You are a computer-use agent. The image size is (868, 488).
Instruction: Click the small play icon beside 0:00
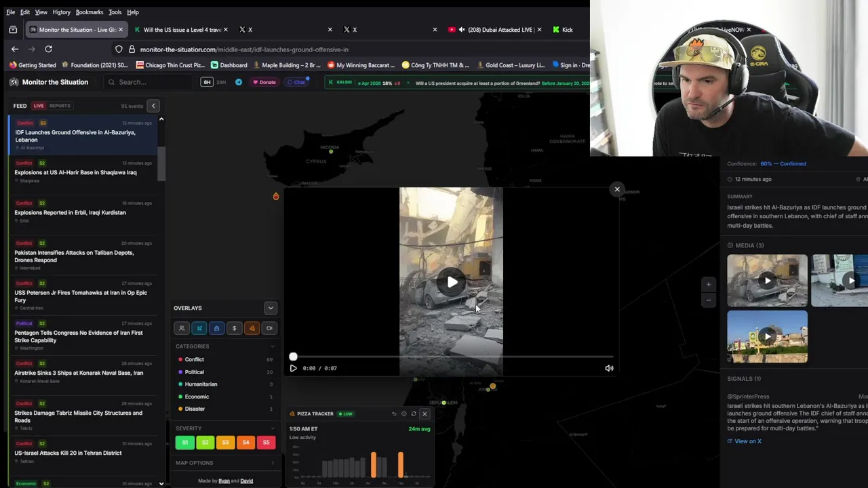coord(293,368)
